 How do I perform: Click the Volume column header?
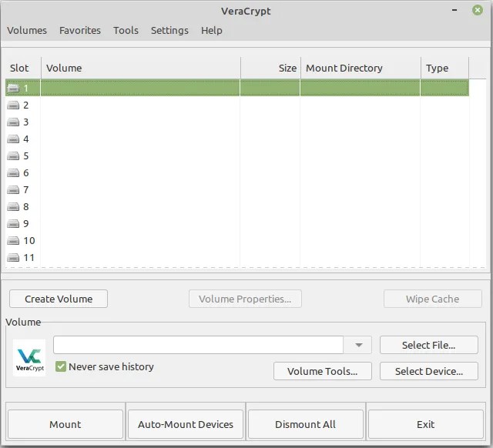click(140, 68)
